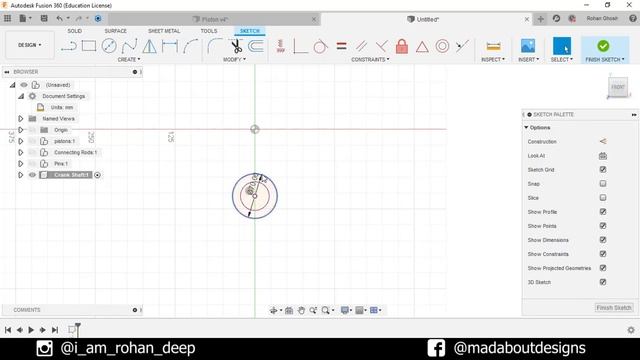Enable the Slice checkbox
This screenshot has height=360, width=640.
pos(603,198)
